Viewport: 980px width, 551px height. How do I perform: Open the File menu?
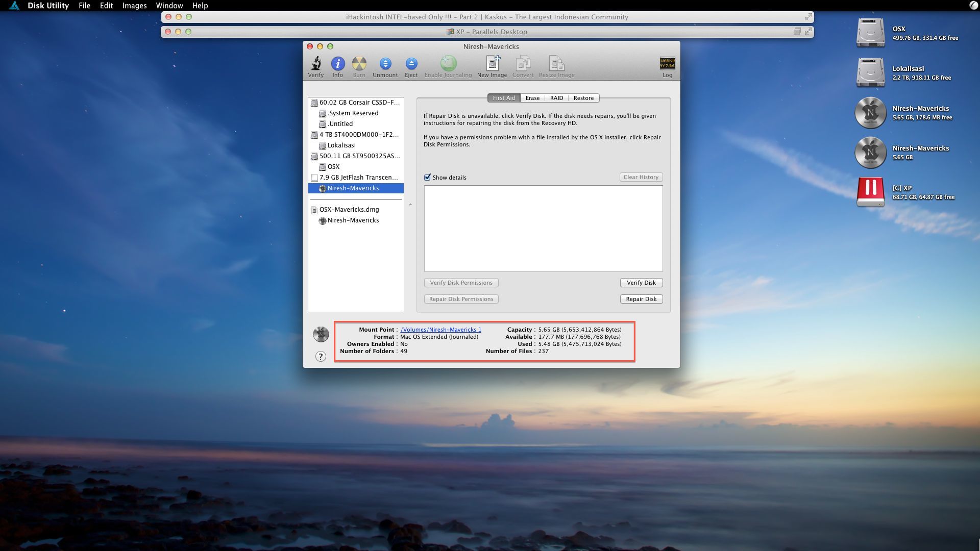(x=84, y=6)
